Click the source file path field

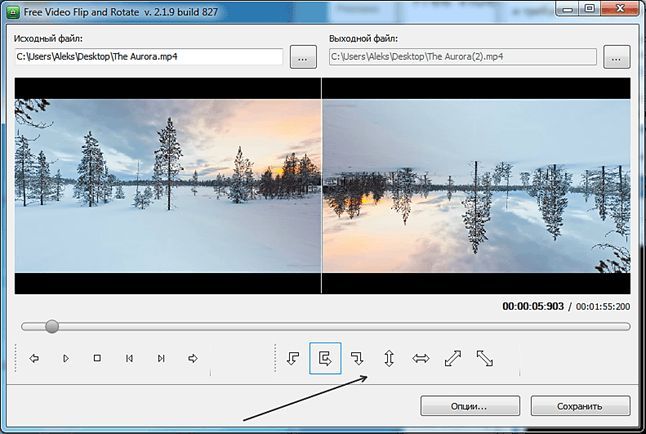(149, 57)
